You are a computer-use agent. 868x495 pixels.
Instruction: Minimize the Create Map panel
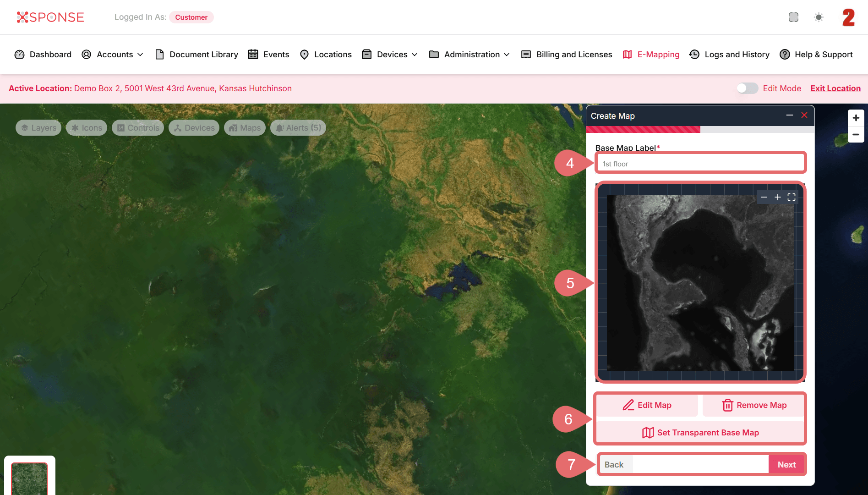coord(790,115)
